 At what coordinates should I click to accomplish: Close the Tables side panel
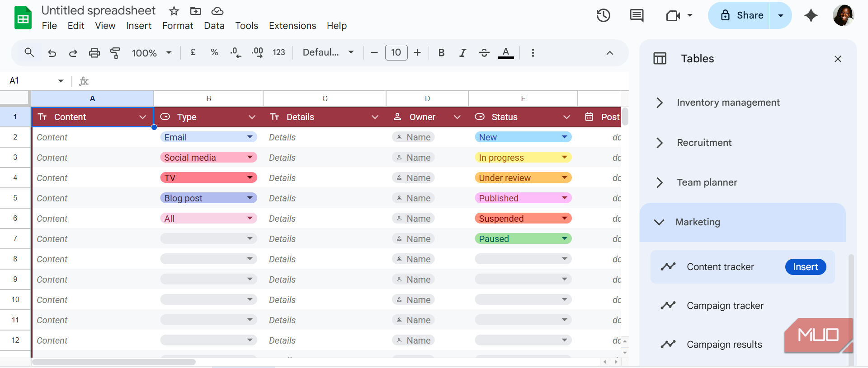pyautogui.click(x=838, y=59)
